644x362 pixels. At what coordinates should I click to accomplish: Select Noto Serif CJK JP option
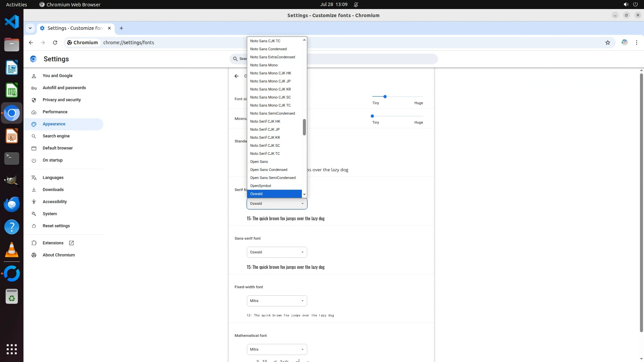click(x=265, y=129)
